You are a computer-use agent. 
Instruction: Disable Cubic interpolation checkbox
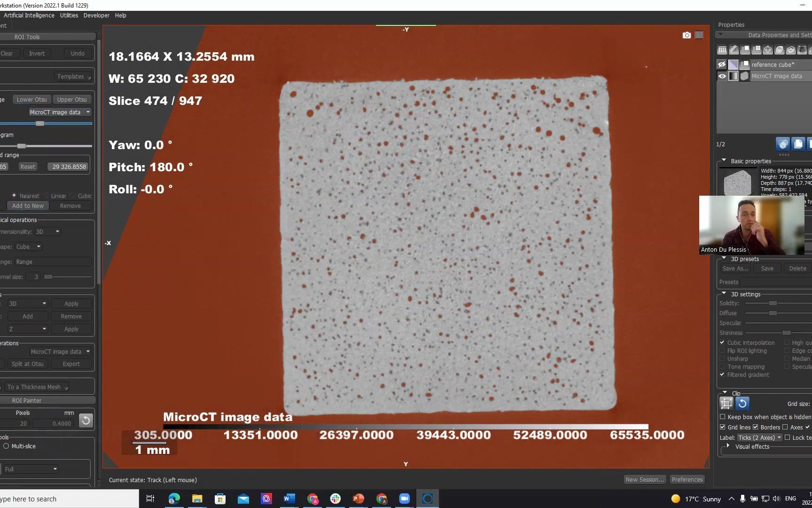[x=722, y=342]
